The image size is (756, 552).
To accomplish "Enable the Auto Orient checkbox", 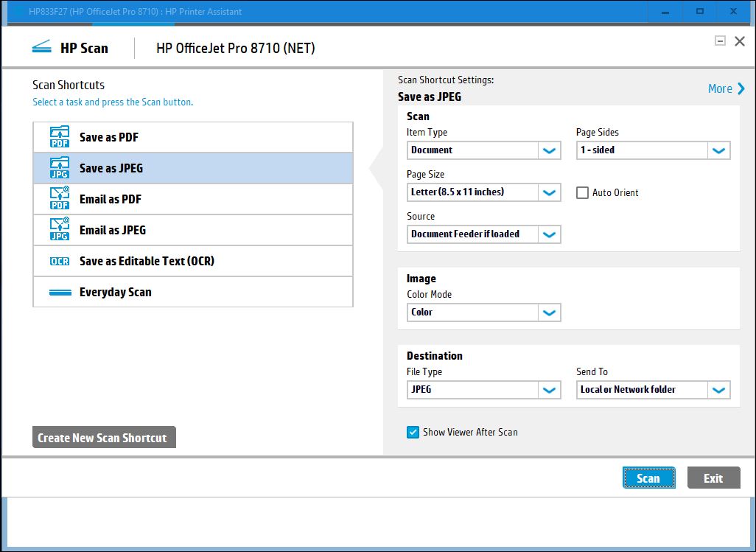I will point(583,193).
